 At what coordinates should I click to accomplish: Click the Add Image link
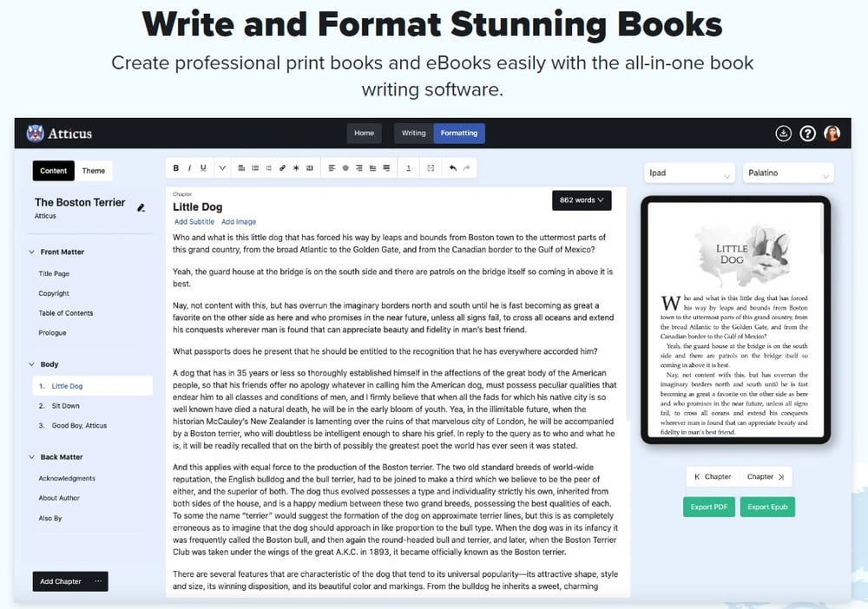239,222
